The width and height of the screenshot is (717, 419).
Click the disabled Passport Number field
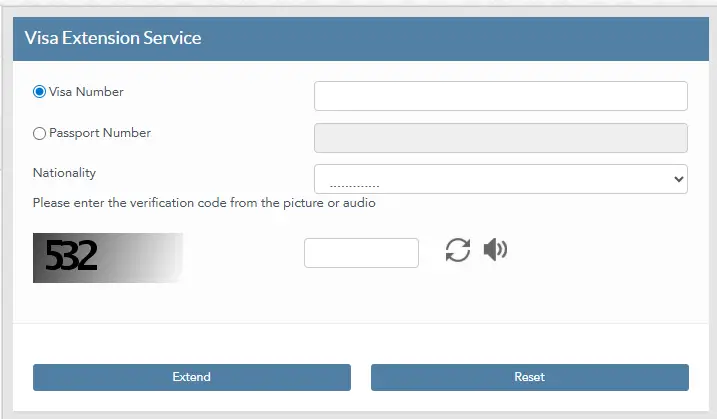(x=501, y=138)
